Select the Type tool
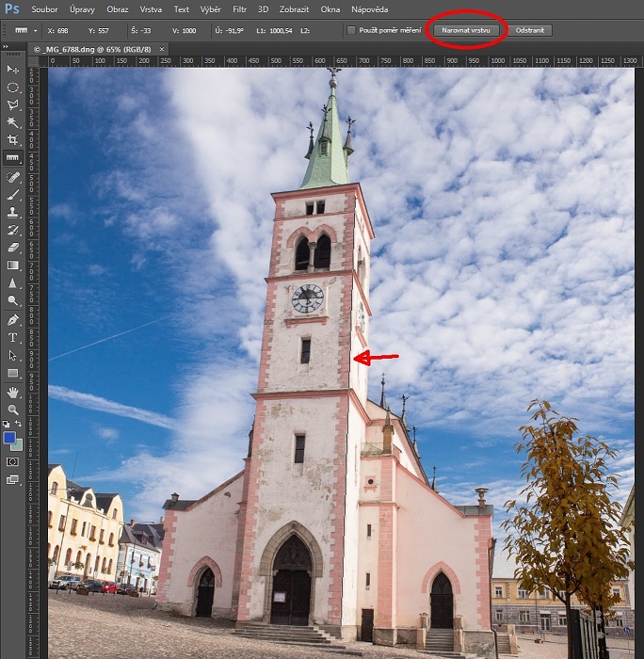Image resolution: width=644 pixels, height=659 pixels. 13,337
